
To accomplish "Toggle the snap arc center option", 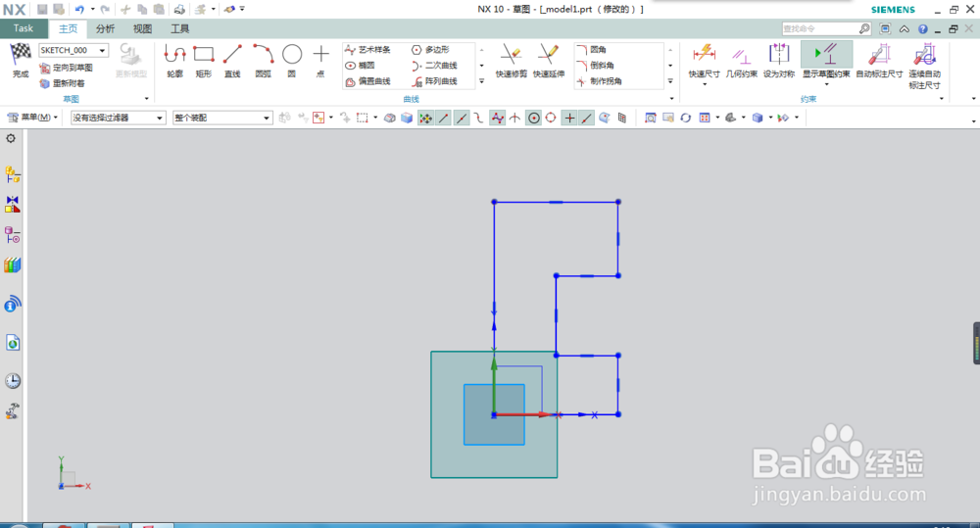I will click(x=533, y=118).
